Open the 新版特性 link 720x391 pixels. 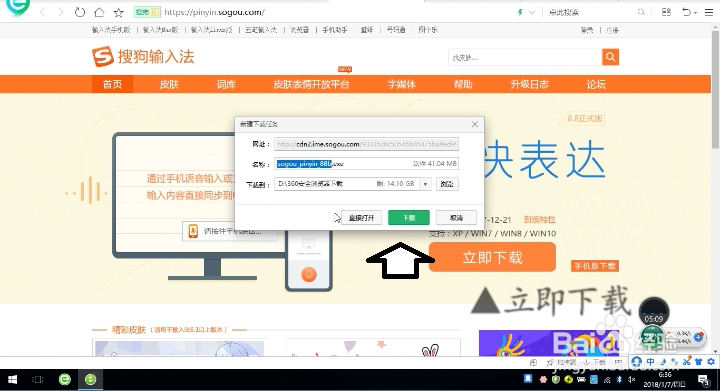coord(540,220)
